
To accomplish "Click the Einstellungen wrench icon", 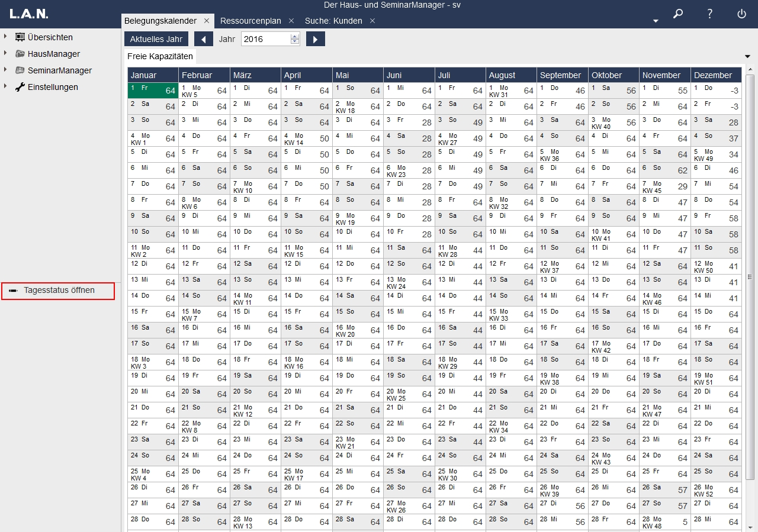I will (x=20, y=87).
